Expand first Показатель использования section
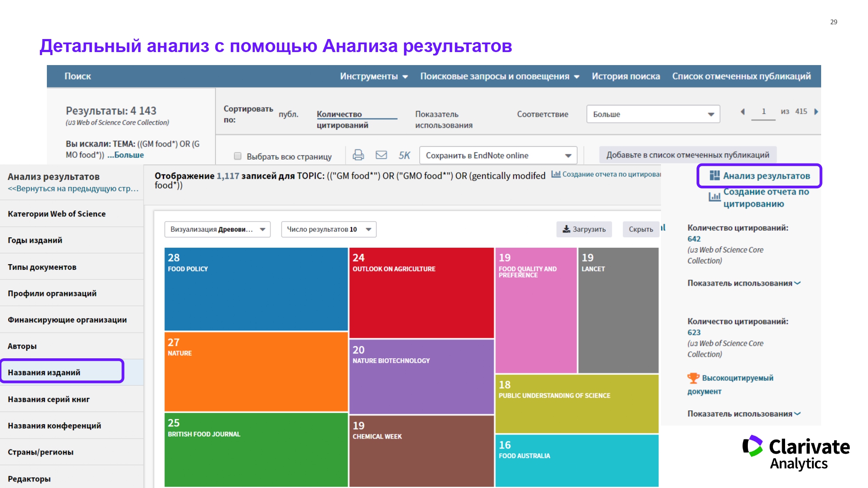This screenshot has width=868, height=488. [744, 283]
